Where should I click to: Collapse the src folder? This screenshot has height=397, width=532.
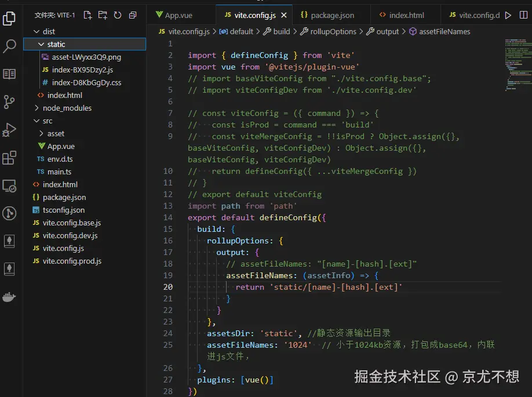point(48,121)
